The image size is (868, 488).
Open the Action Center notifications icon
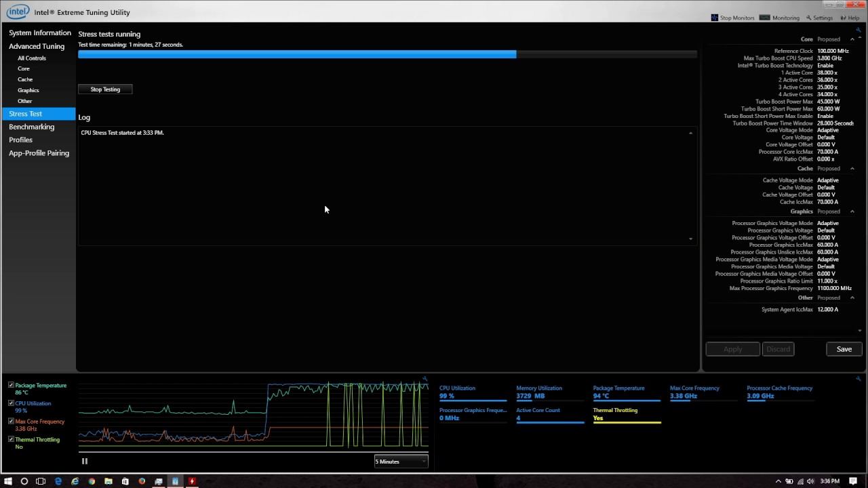coord(853,481)
